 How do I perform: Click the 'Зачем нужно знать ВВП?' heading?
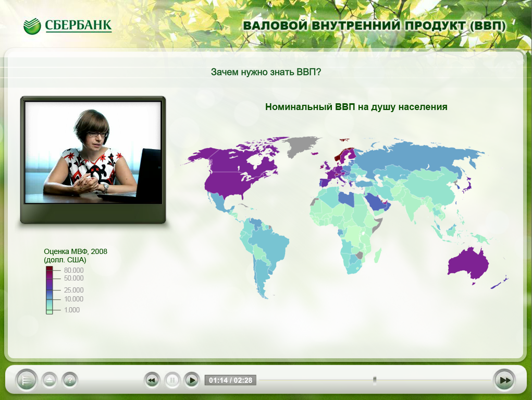(x=266, y=72)
